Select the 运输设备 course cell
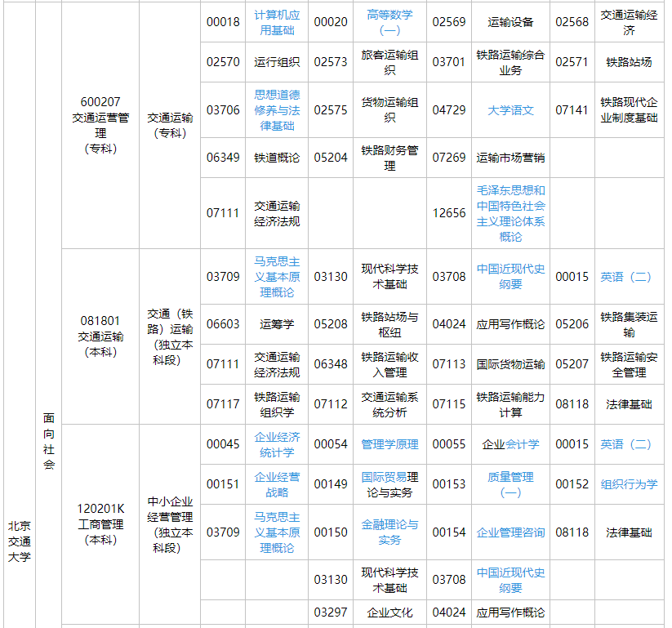The image size is (672, 628). [510, 22]
